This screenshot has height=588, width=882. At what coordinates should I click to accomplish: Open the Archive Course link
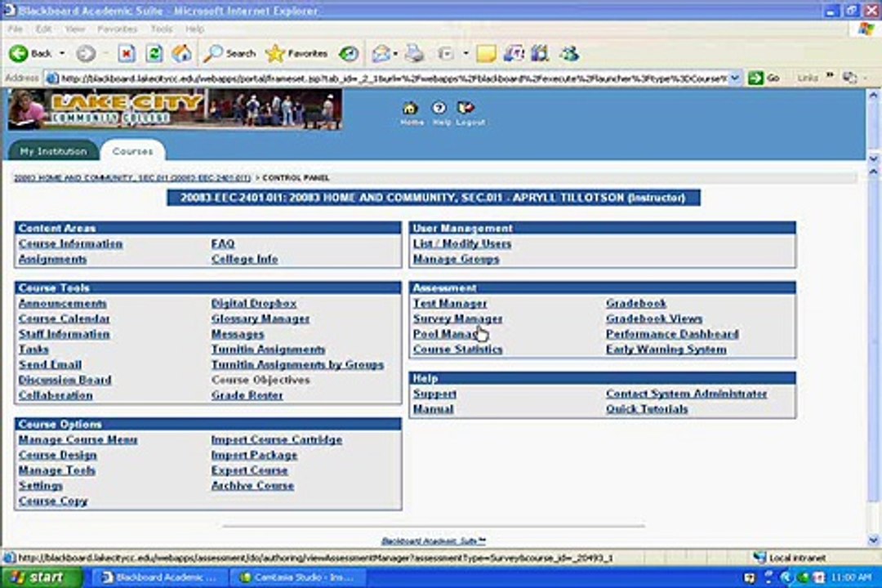click(x=252, y=486)
